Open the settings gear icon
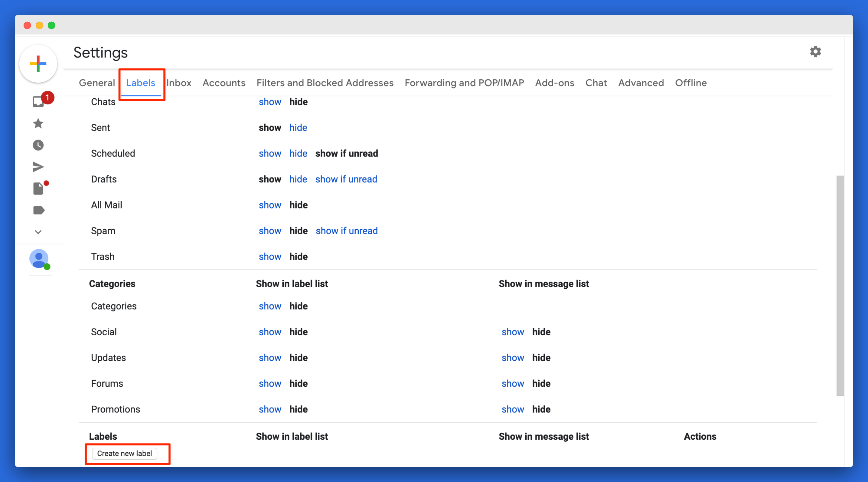Image resolution: width=868 pixels, height=482 pixels. click(815, 51)
